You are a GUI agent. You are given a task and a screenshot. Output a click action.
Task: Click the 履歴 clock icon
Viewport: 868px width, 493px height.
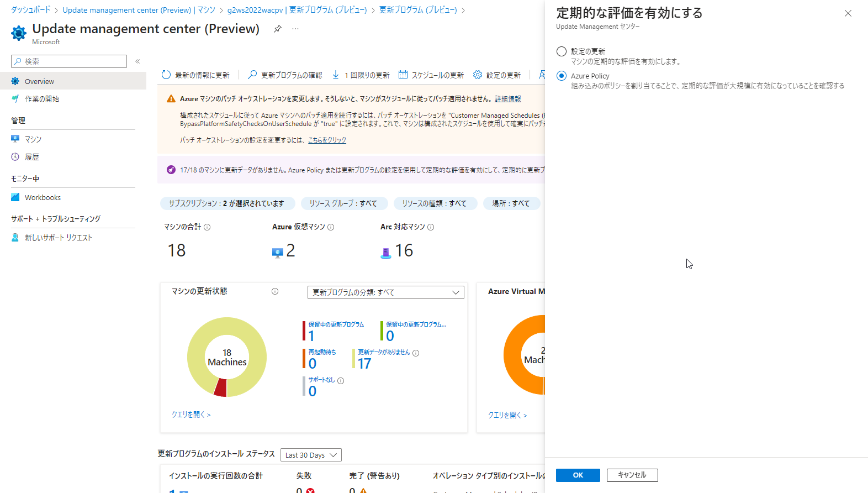click(x=15, y=157)
